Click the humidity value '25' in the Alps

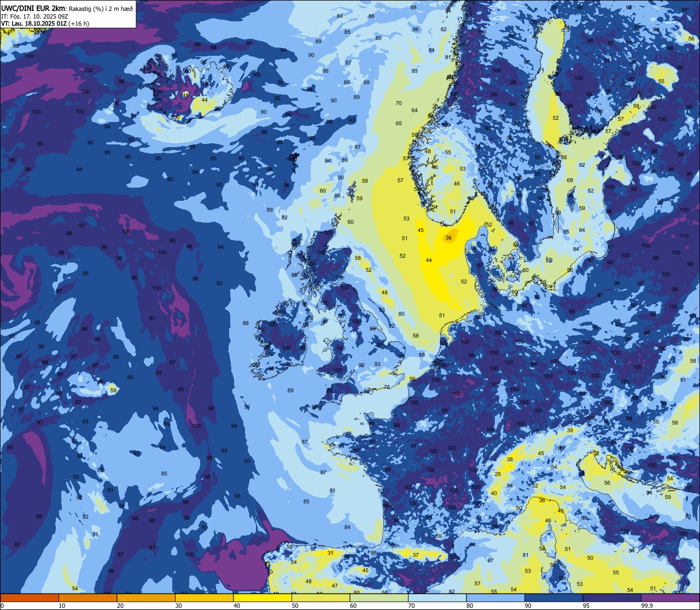tap(498, 474)
